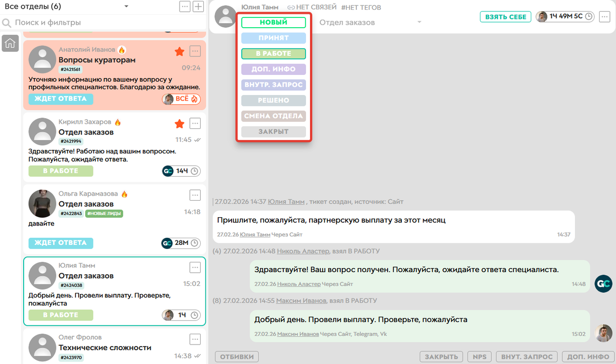Click the 1Ч timer badge on Юлия's ticket
Screen dimensions: 616x364
click(181, 315)
